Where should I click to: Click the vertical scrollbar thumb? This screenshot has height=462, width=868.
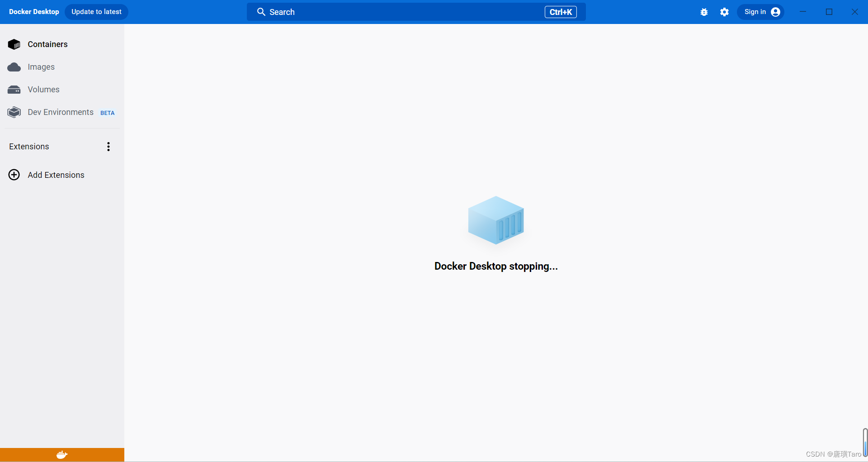click(865, 443)
